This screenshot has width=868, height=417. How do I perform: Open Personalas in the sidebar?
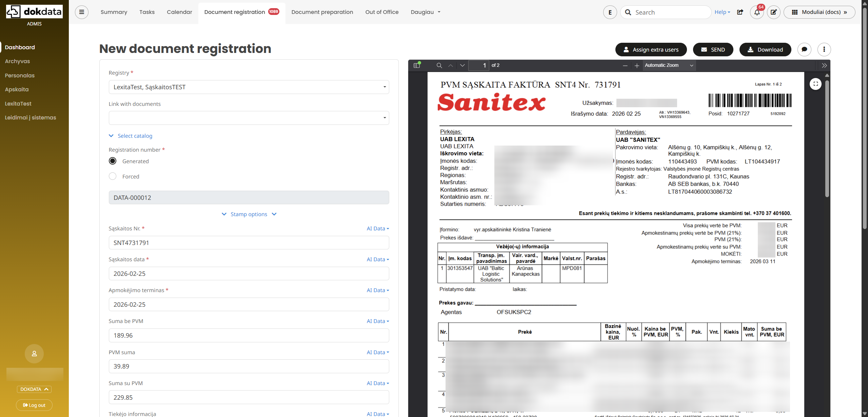20,75
